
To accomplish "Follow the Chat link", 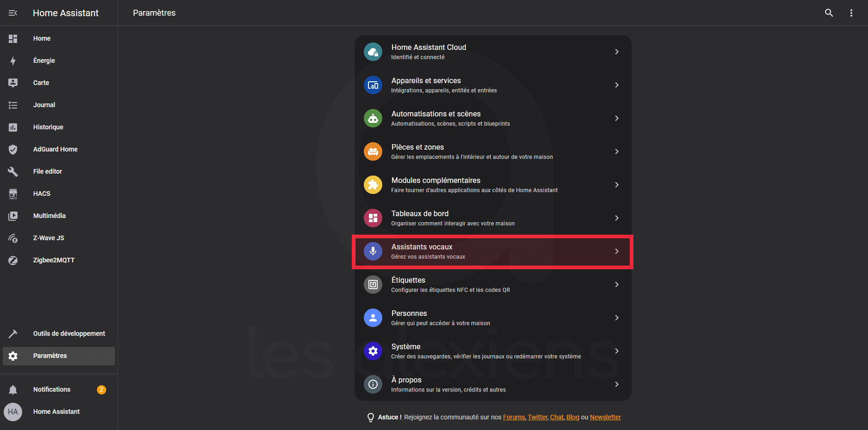I will pos(557,417).
